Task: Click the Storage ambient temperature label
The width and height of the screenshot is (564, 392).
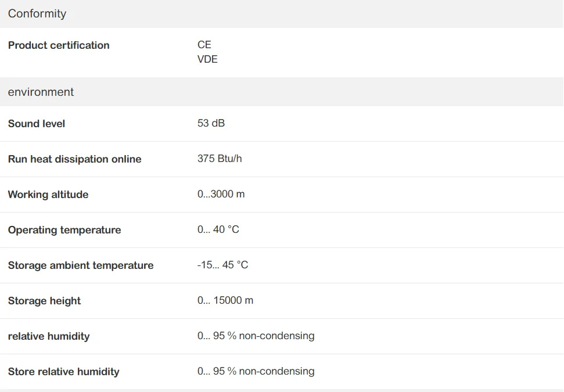Action: coord(81,265)
